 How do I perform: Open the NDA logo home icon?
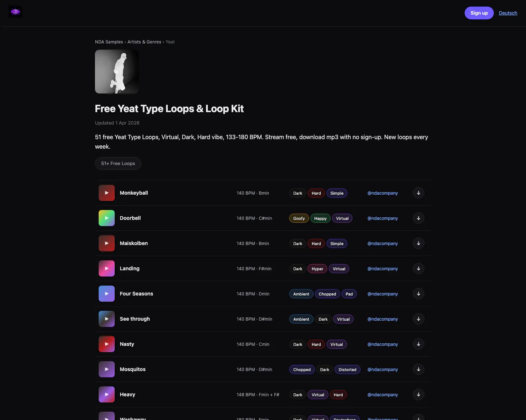pos(15,12)
